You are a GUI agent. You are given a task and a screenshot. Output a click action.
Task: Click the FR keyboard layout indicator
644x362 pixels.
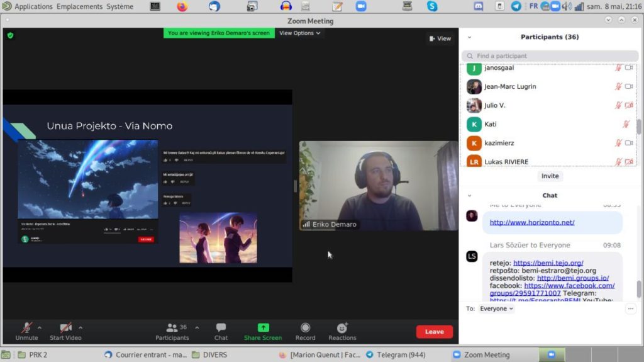(x=533, y=6)
